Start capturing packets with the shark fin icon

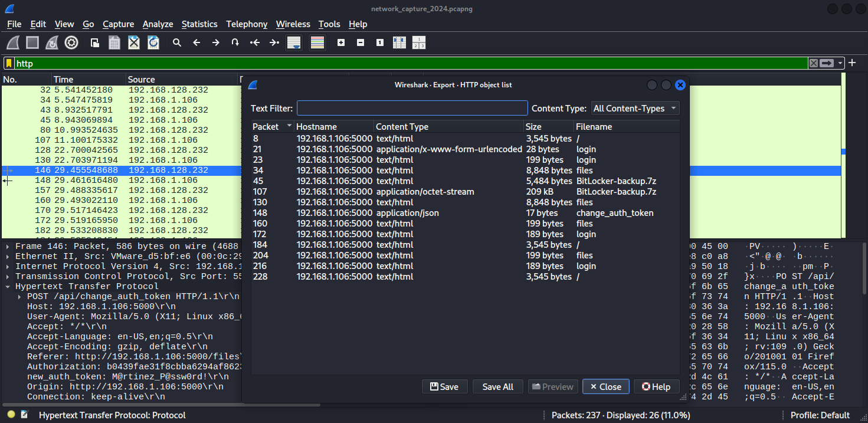pyautogui.click(x=14, y=42)
